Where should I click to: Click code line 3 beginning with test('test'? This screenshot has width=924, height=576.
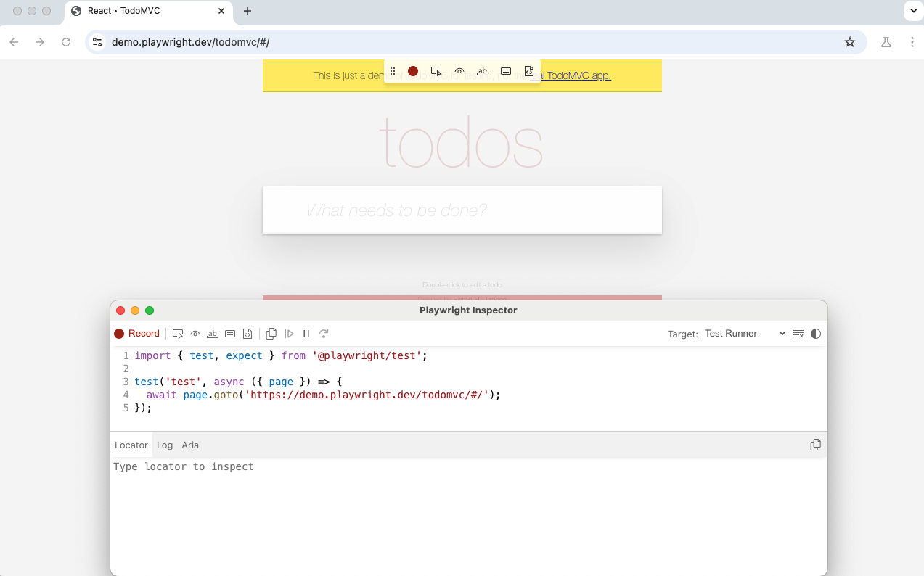(238, 382)
